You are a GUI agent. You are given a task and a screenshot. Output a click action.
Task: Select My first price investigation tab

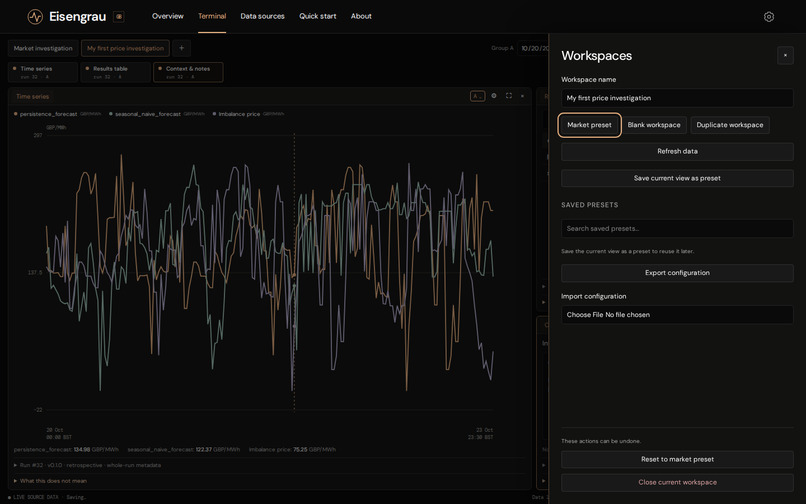125,48
